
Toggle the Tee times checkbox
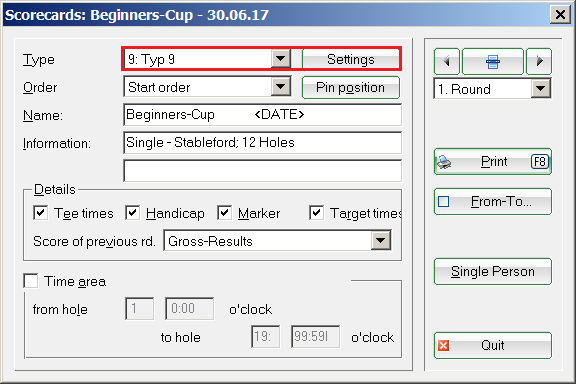pos(40,213)
